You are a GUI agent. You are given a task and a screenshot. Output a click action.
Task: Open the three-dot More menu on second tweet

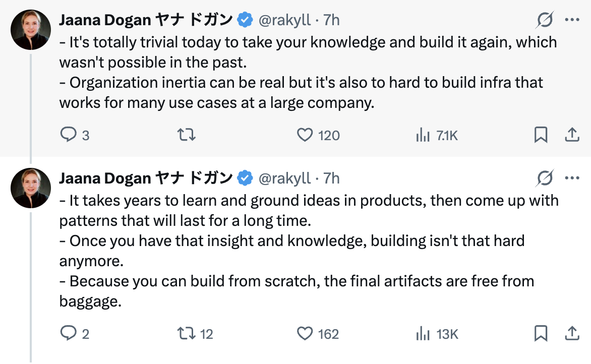pyautogui.click(x=572, y=178)
